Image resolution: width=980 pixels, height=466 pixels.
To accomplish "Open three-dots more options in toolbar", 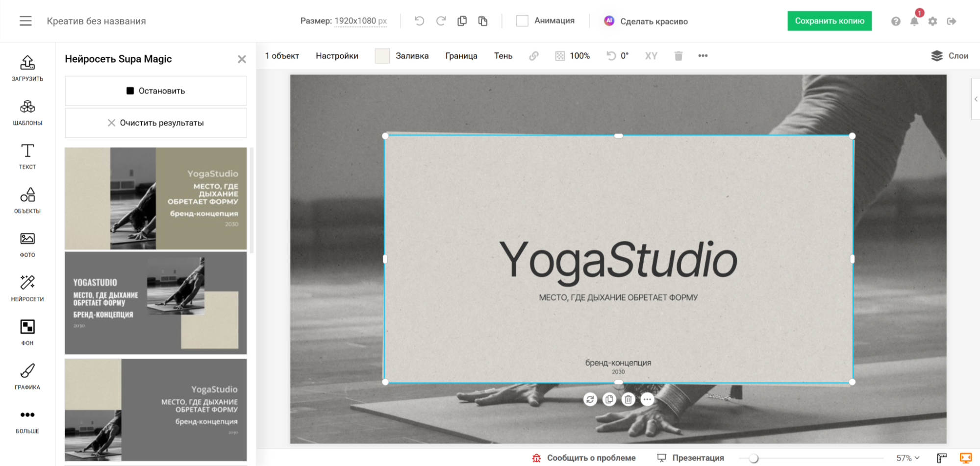I will (x=703, y=56).
